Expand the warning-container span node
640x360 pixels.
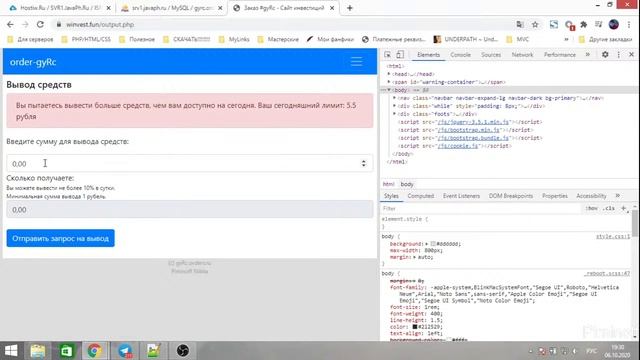point(389,82)
